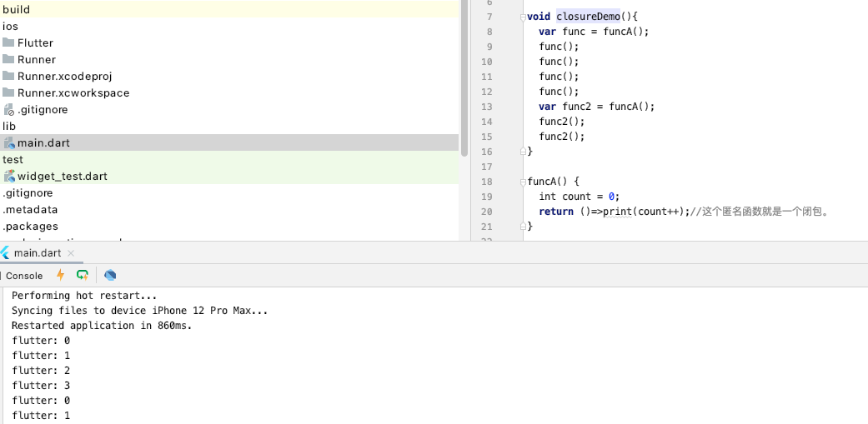The image size is (868, 424).
Task: Select the Runner folder row
Action: coord(229,59)
